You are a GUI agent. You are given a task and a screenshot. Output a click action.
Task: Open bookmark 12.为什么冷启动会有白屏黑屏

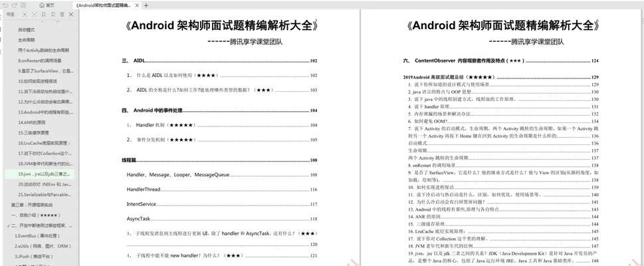tap(46, 102)
